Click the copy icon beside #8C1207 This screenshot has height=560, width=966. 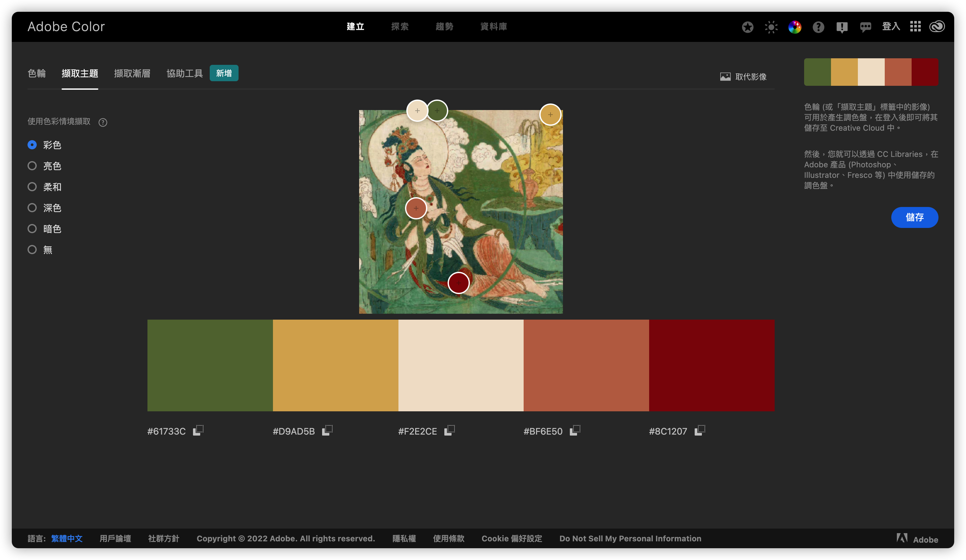click(x=700, y=431)
